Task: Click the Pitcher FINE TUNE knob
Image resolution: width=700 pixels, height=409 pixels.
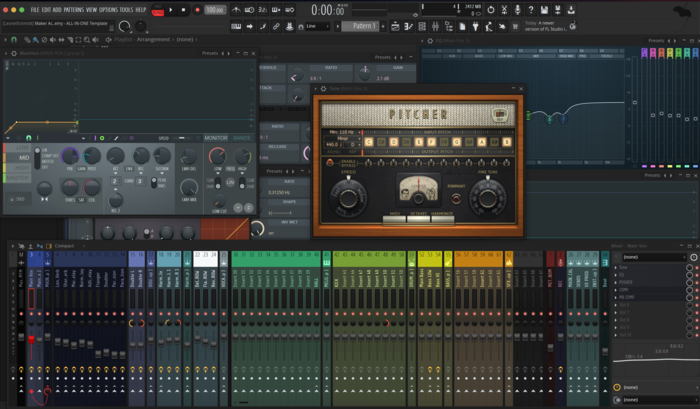Action: (x=488, y=198)
